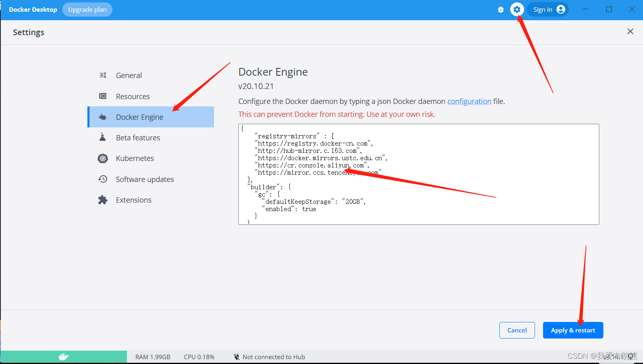Click the Docker whale status icon
The height and width of the screenshot is (364, 643).
click(64, 357)
